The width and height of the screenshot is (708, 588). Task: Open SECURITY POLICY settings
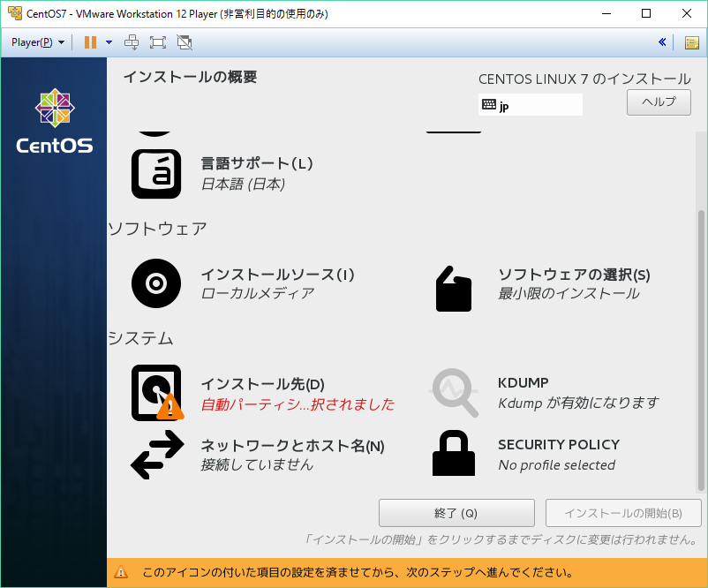(x=559, y=445)
